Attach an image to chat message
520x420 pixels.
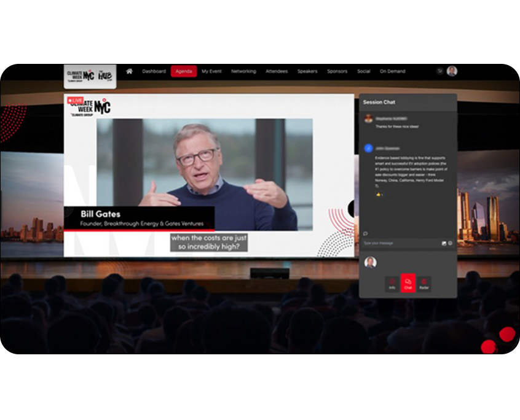(444, 243)
